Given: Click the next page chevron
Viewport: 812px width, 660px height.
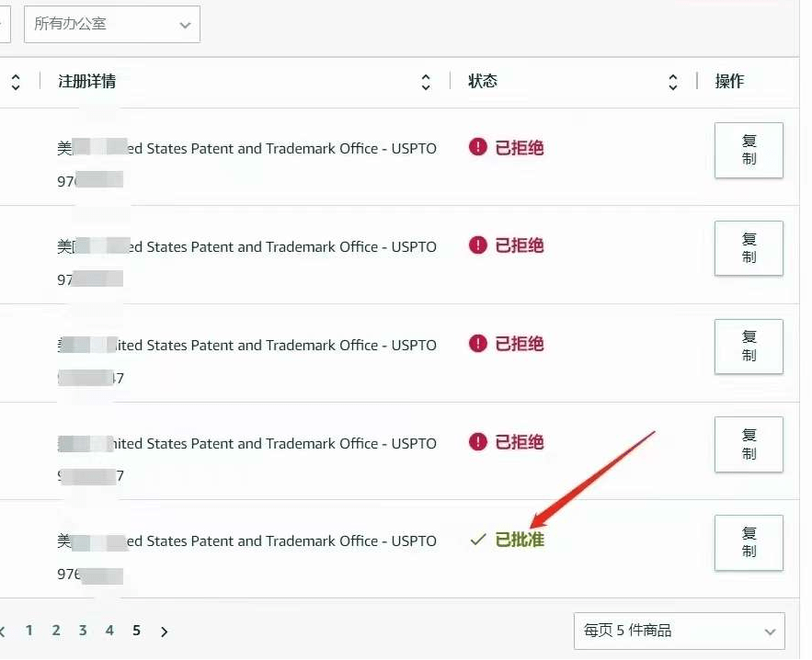Looking at the screenshot, I should 165,632.
